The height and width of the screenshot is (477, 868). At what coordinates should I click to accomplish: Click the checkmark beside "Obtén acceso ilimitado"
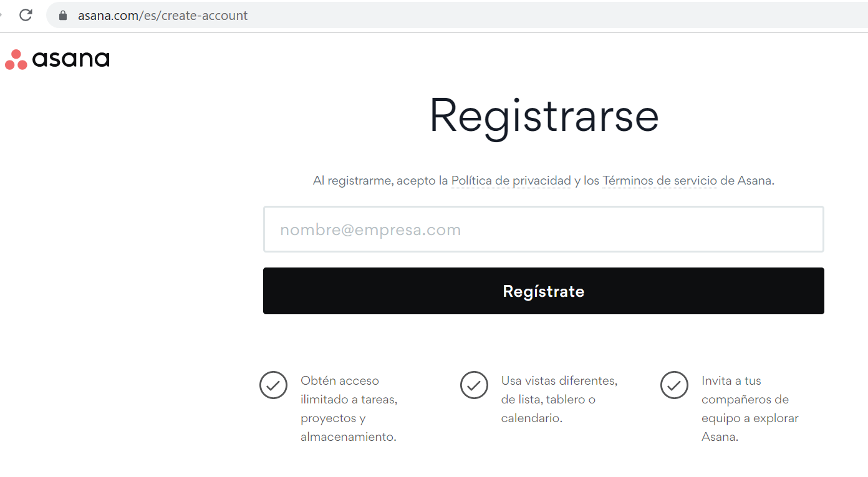tap(273, 385)
